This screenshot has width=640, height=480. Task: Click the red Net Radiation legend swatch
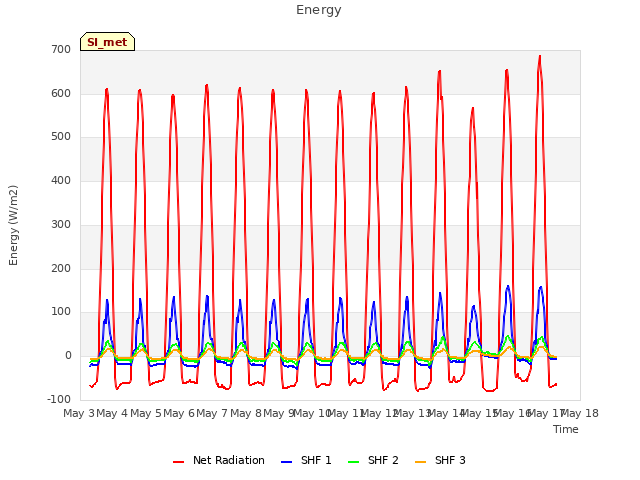pos(178,462)
